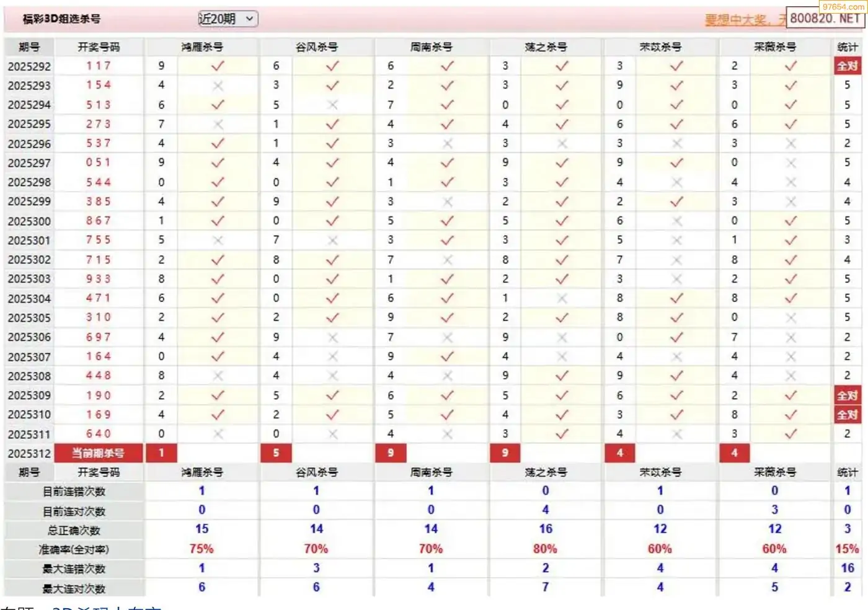Select the red 当前期杀号 cell
This screenshot has height=610, width=868.
(x=99, y=453)
